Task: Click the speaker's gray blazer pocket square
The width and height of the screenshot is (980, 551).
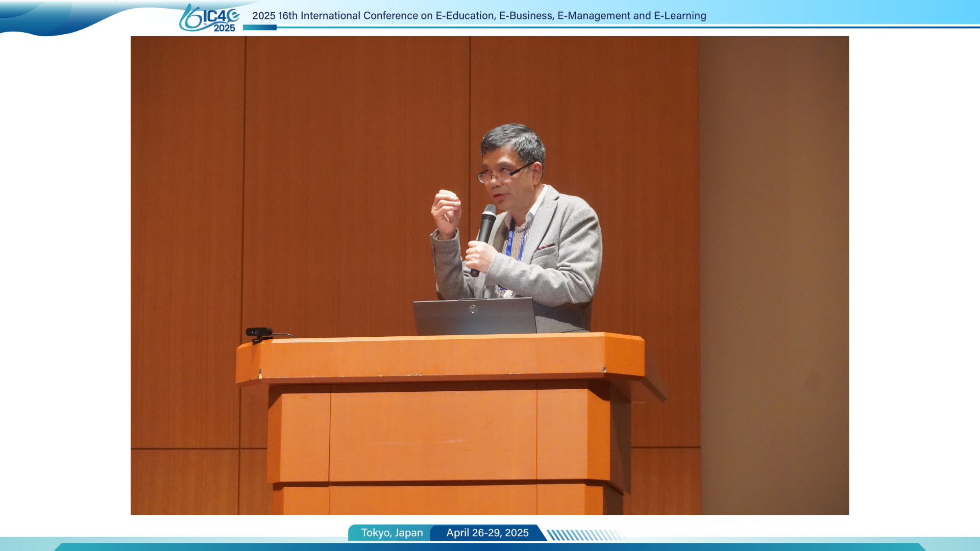Action: (x=545, y=247)
